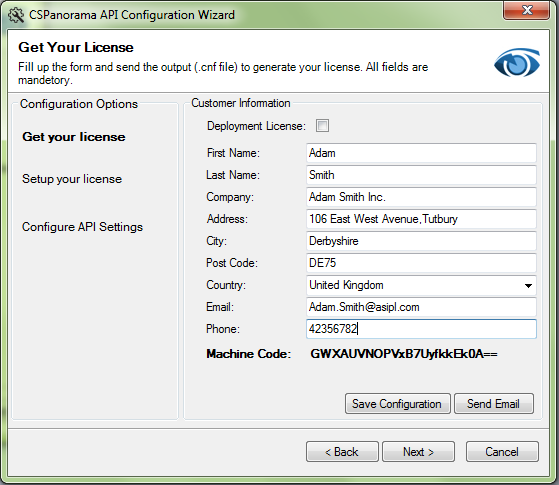The width and height of the screenshot is (559, 485).
Task: Open the United Kingdom country combo box
Action: click(x=421, y=285)
